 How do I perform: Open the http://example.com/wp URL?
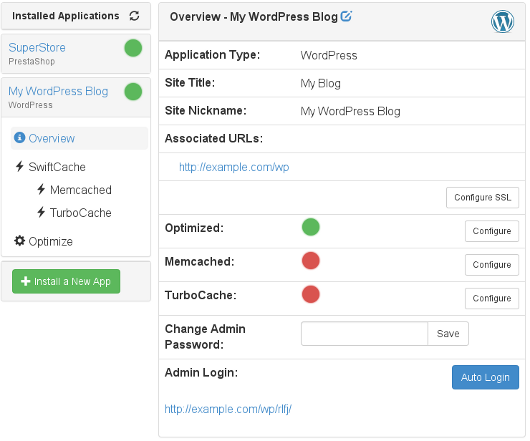234,167
